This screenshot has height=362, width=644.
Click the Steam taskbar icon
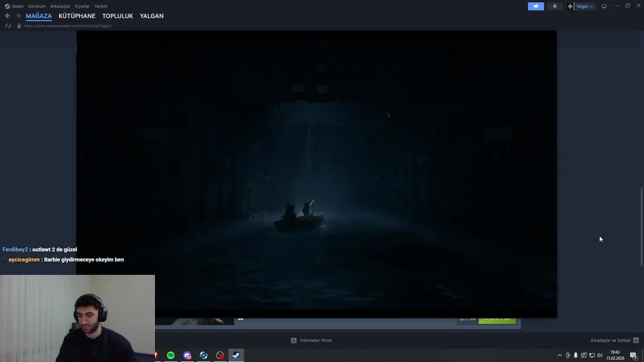coord(236,355)
